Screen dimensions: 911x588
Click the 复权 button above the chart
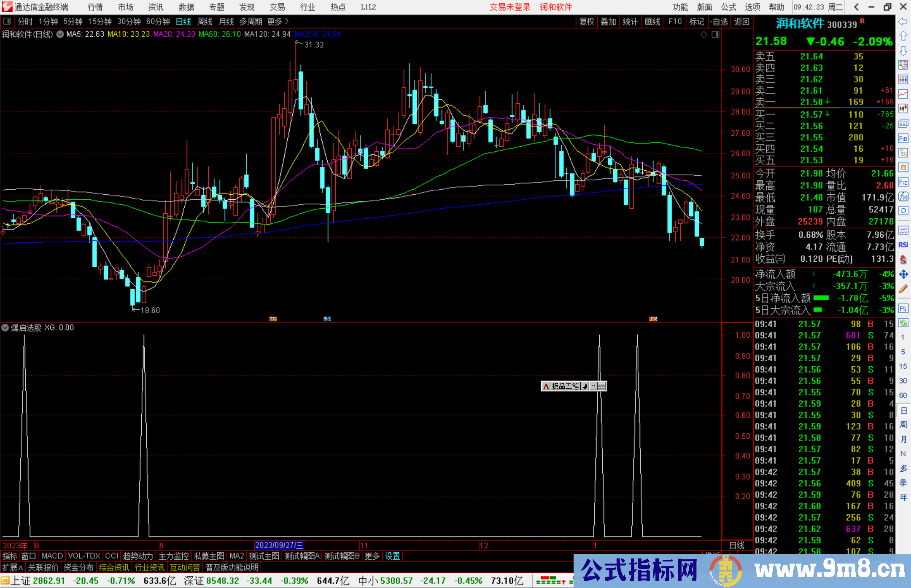tap(587, 21)
